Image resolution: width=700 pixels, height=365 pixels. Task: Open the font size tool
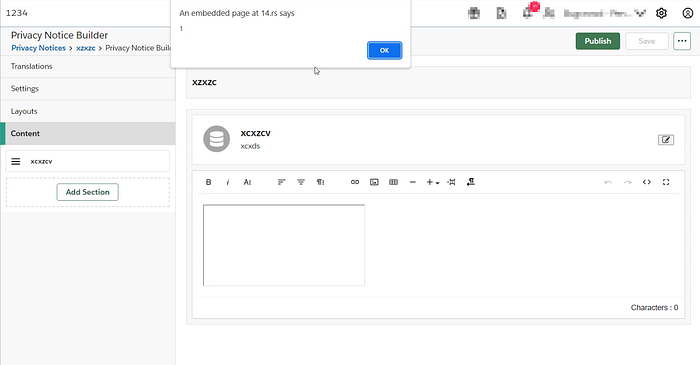247,182
